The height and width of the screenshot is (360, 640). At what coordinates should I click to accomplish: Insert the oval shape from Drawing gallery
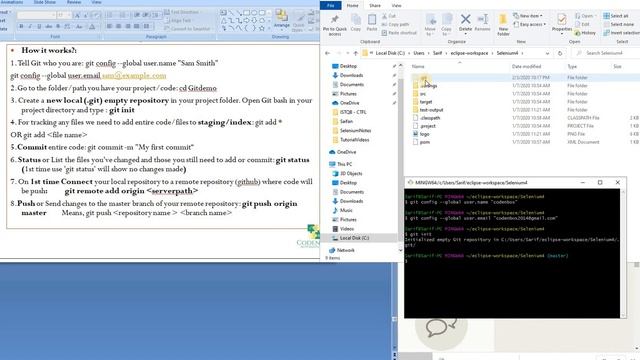click(x=254, y=13)
